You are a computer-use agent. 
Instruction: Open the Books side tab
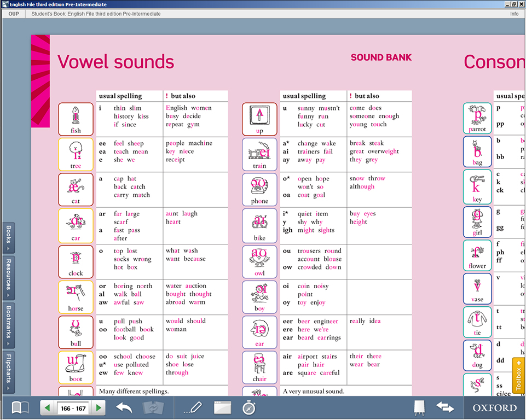(x=8, y=238)
